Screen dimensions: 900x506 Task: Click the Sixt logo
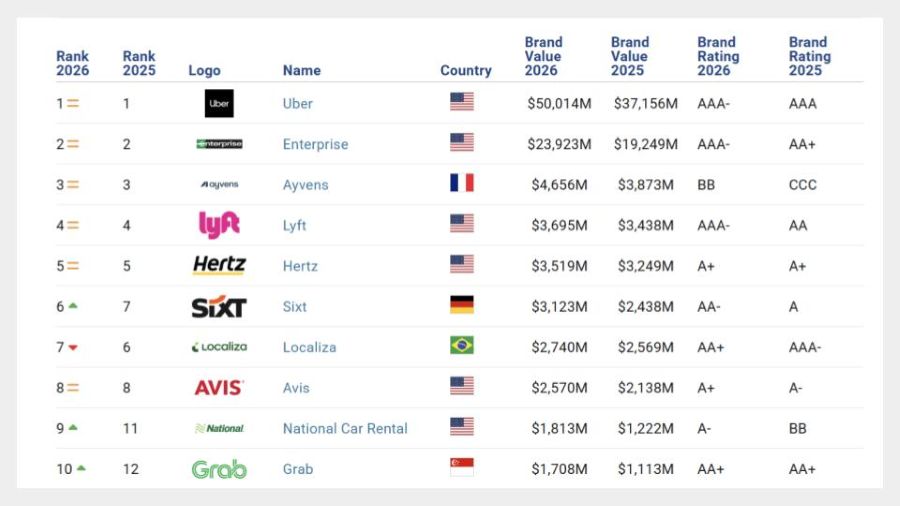click(219, 307)
